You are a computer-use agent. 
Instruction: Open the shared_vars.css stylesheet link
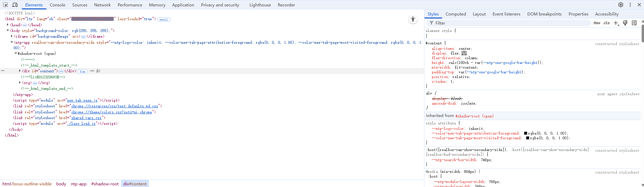point(86,118)
